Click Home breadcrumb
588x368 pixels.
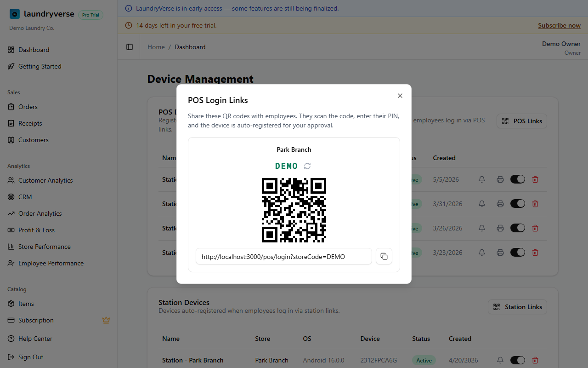(156, 47)
